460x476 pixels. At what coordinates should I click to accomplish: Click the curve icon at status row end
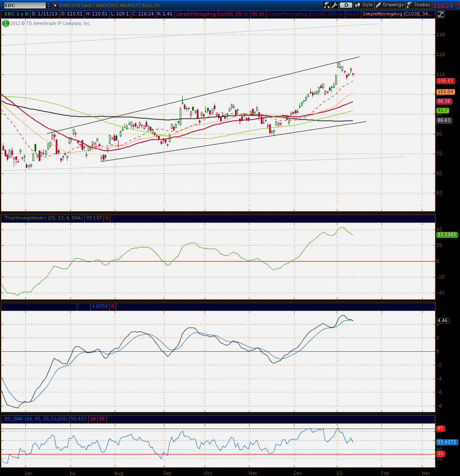coord(440,14)
